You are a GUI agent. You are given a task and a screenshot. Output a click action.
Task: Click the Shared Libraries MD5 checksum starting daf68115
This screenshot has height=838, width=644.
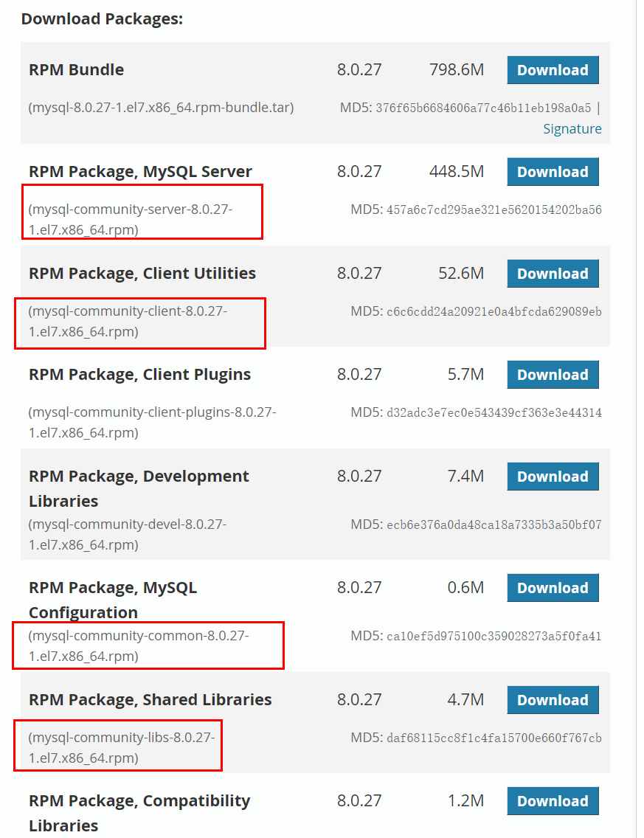[x=494, y=738]
